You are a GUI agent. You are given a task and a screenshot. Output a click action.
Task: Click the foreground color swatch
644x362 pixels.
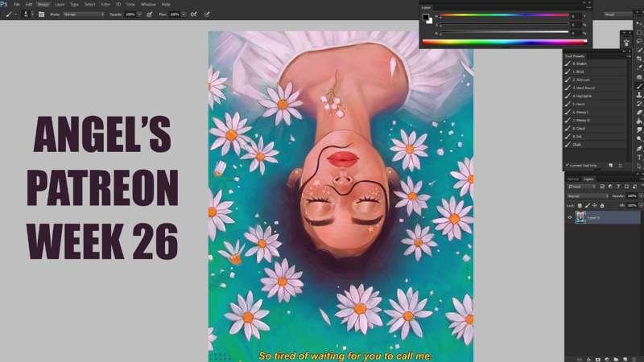425,17
